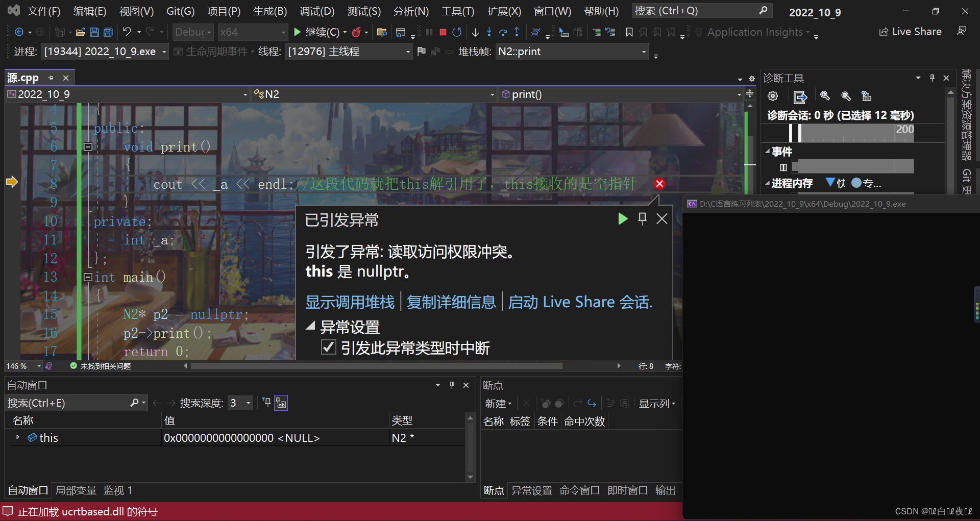Click the navigate backward arrow icon
The height and width of the screenshot is (521, 980).
click(x=19, y=32)
